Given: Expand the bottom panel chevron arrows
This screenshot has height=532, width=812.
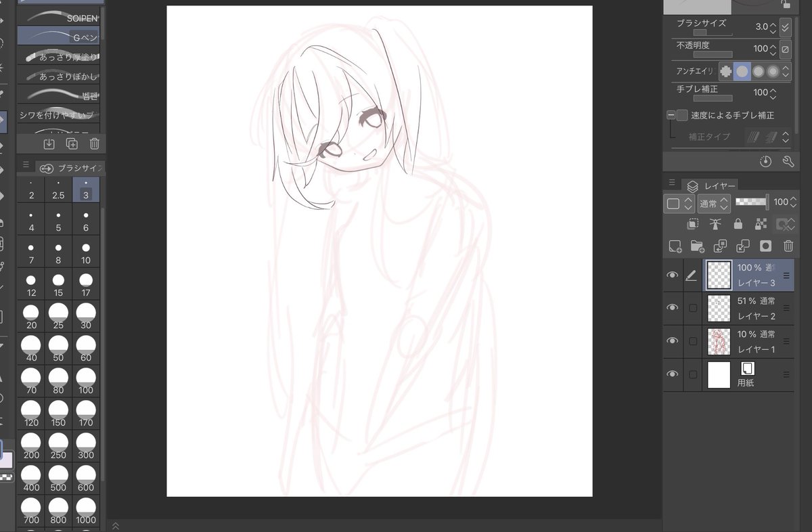Looking at the screenshot, I should 116,525.
